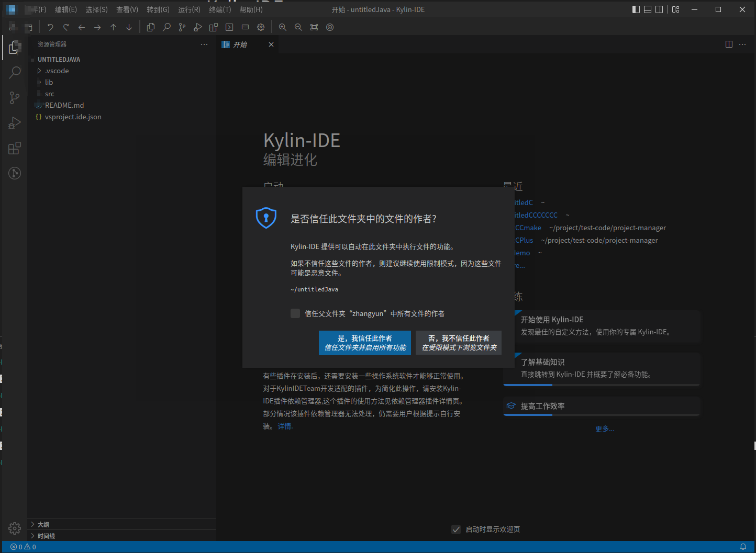The image size is (756, 553).
Task: Open recent project CCmake
Action: click(528, 228)
